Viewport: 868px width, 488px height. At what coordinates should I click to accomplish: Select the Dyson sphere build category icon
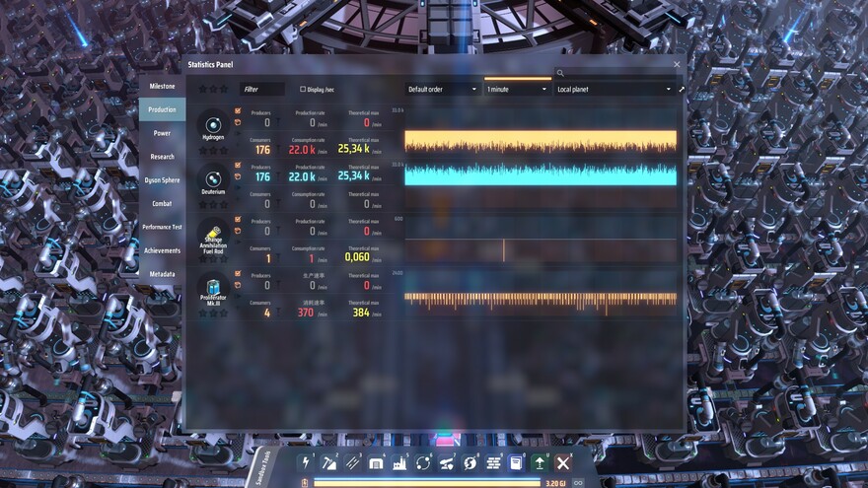(471, 462)
